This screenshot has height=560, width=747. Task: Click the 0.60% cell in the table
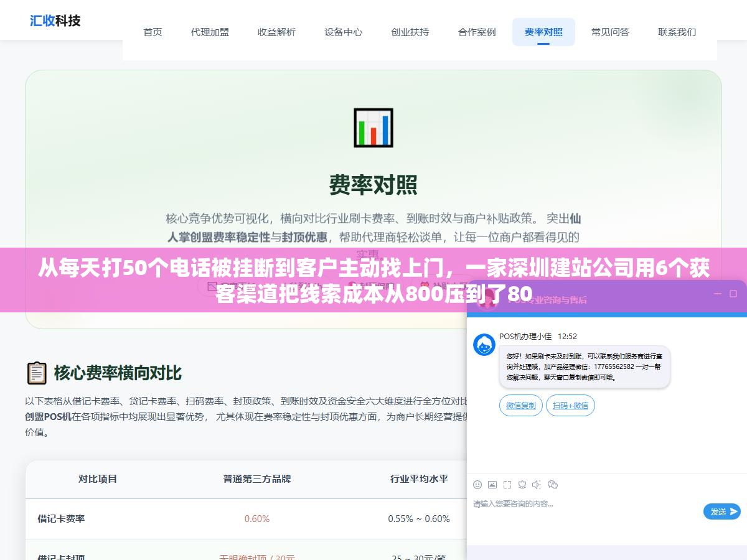click(x=257, y=518)
